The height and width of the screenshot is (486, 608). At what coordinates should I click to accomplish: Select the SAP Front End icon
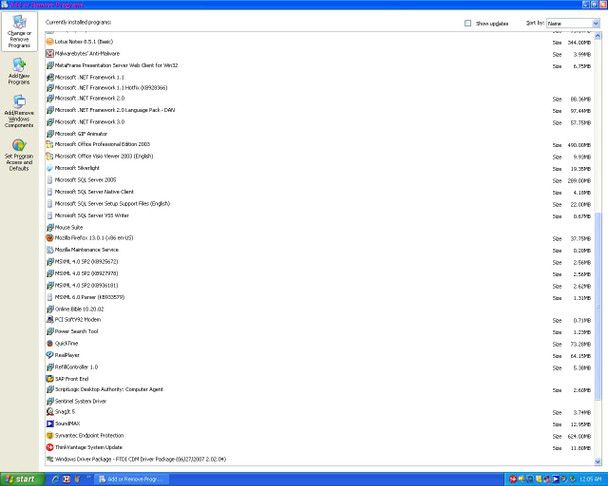tap(50, 379)
